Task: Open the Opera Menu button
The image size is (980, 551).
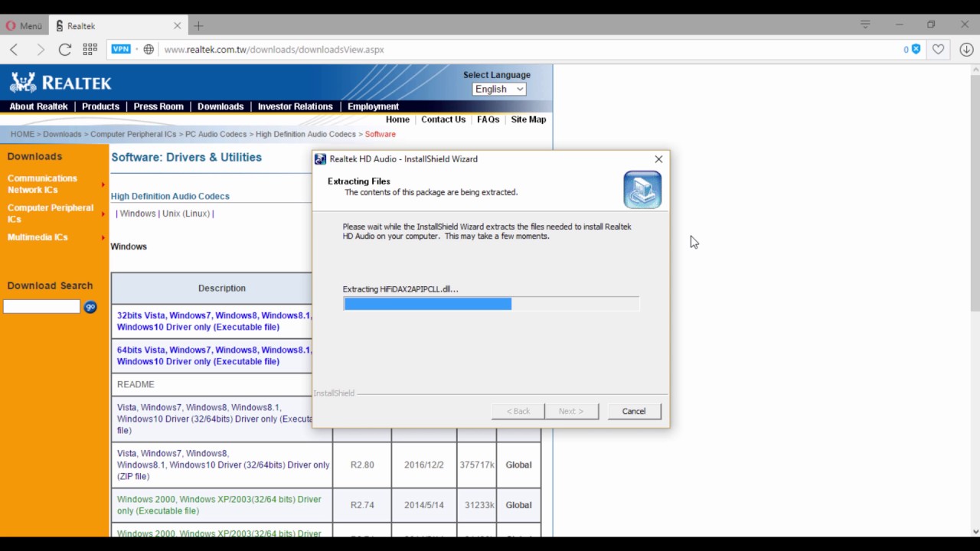Action: coord(24,26)
